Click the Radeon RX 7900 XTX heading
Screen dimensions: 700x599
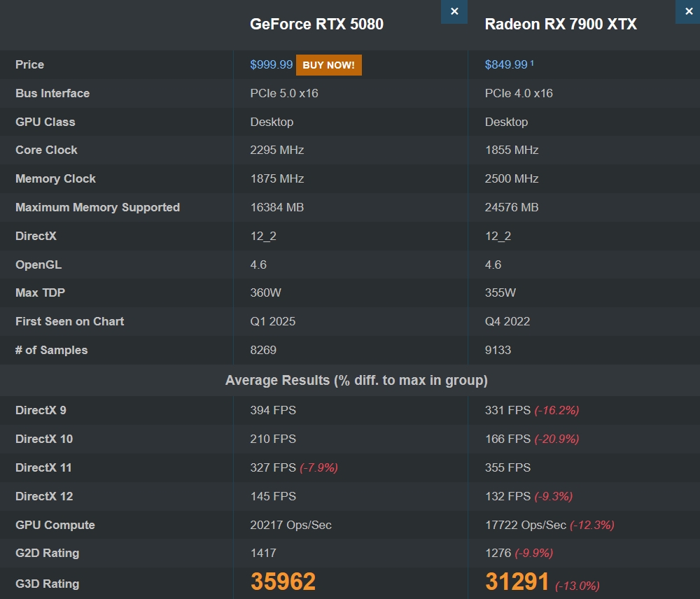pyautogui.click(x=561, y=24)
